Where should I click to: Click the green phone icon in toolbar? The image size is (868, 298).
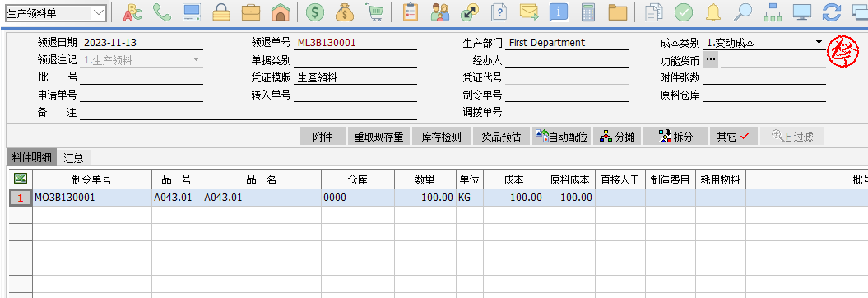[161, 12]
